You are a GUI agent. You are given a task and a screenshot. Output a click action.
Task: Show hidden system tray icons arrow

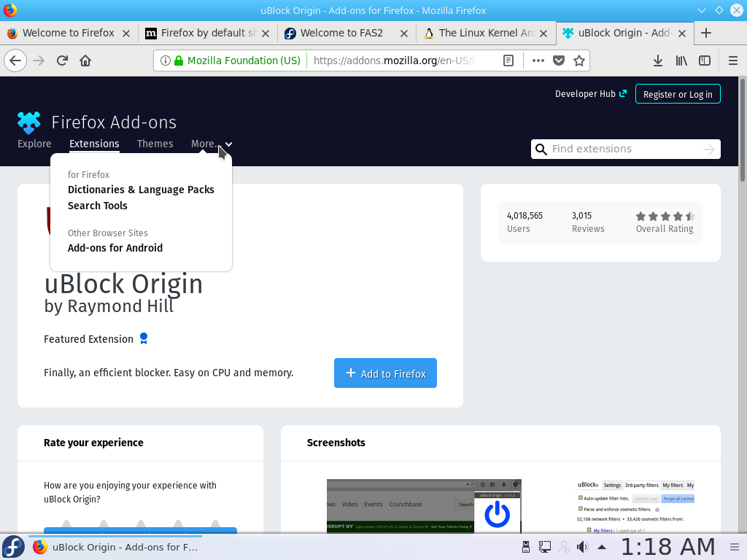click(602, 547)
